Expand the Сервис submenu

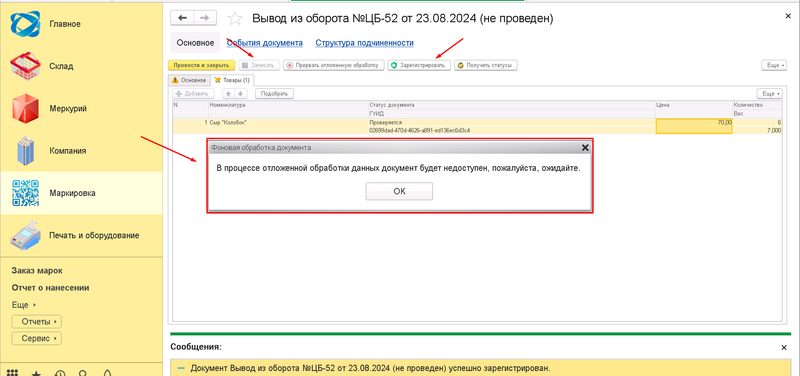click(x=36, y=338)
